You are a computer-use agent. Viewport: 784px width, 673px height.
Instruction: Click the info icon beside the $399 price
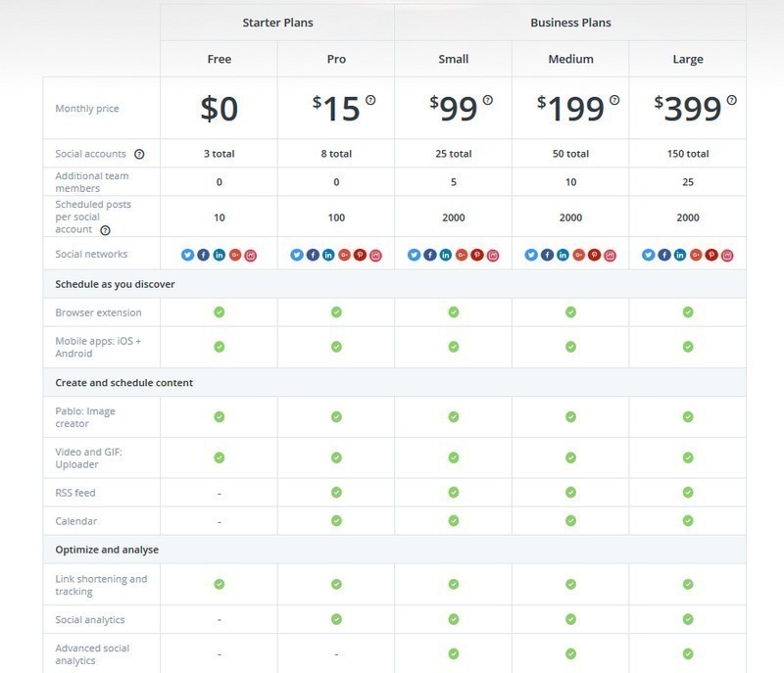click(x=731, y=100)
